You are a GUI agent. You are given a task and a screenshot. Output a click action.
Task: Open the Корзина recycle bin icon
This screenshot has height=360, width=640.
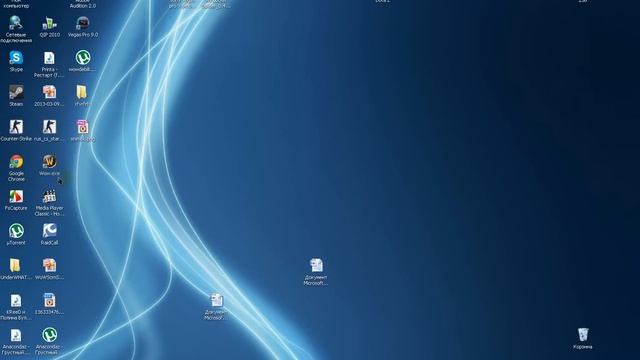tap(583, 335)
